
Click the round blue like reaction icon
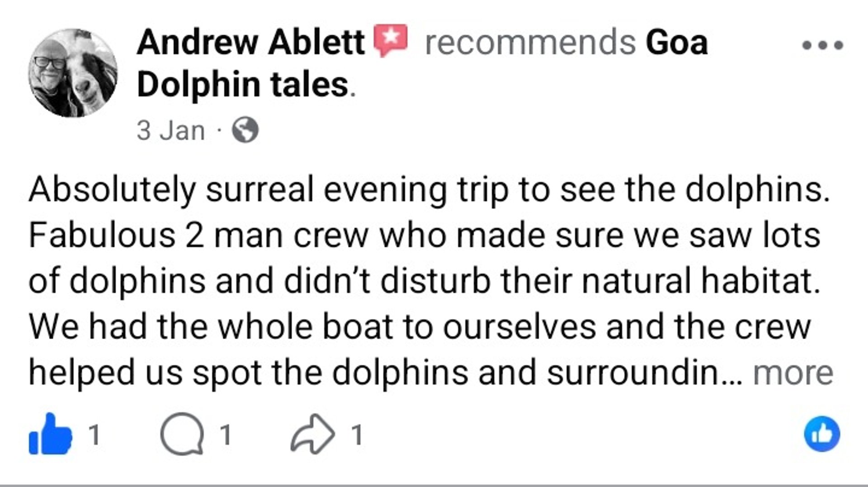[821, 434]
